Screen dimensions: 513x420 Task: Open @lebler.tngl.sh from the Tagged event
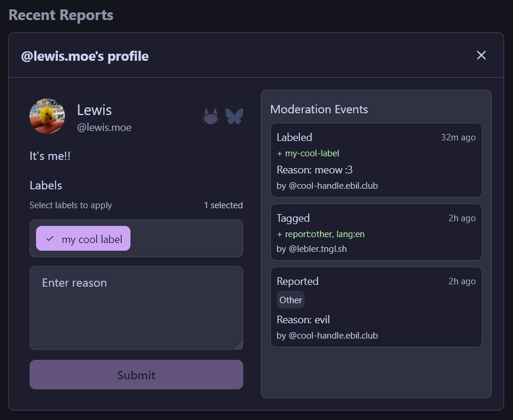click(x=318, y=249)
